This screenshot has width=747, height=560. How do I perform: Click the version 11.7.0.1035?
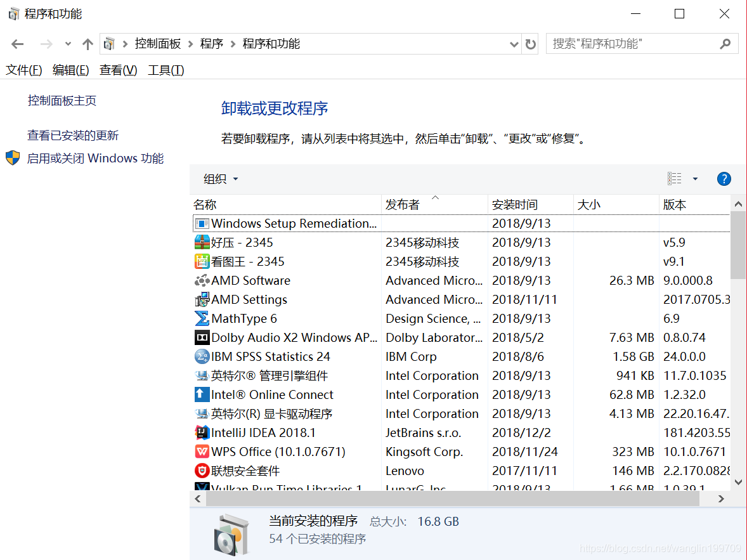coord(695,375)
